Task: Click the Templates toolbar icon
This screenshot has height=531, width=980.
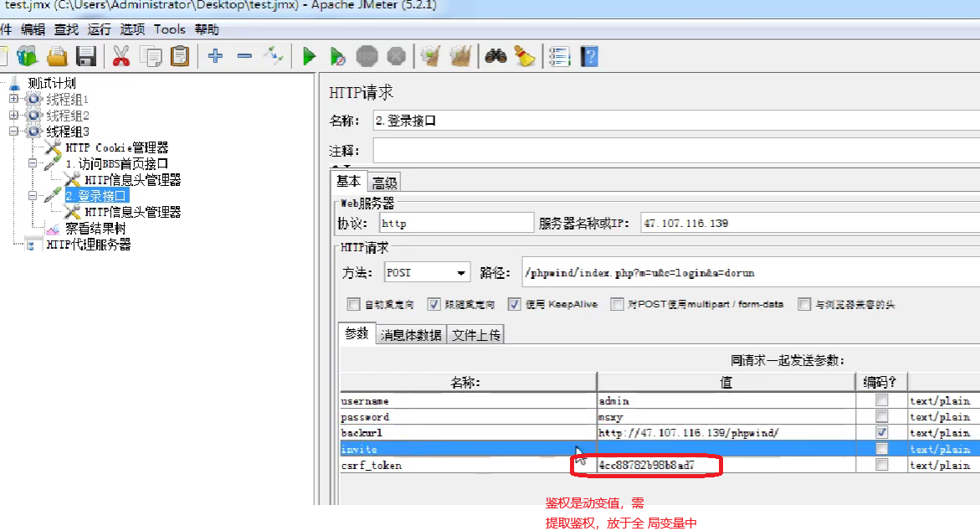Action: tap(27, 56)
